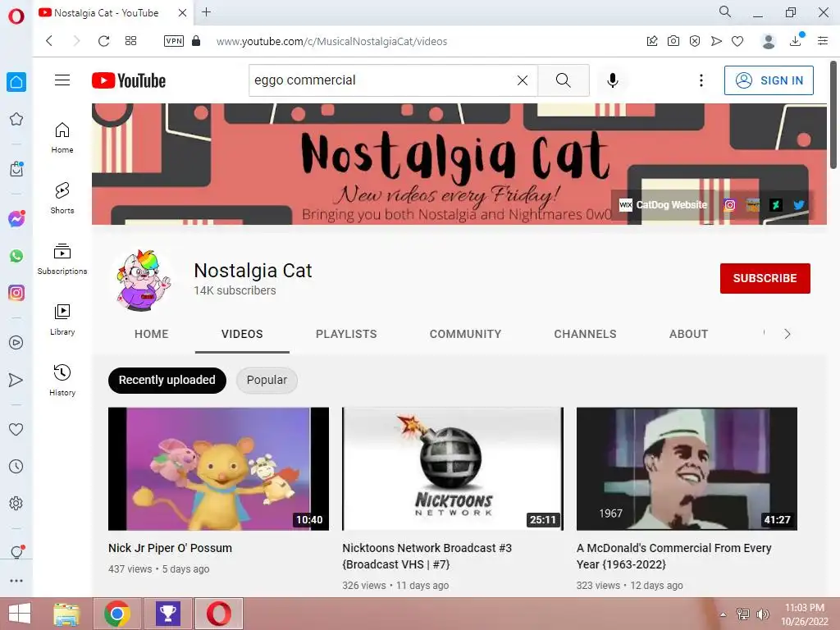Open Library in YouTube sidebar
840x630 pixels.
click(62, 320)
